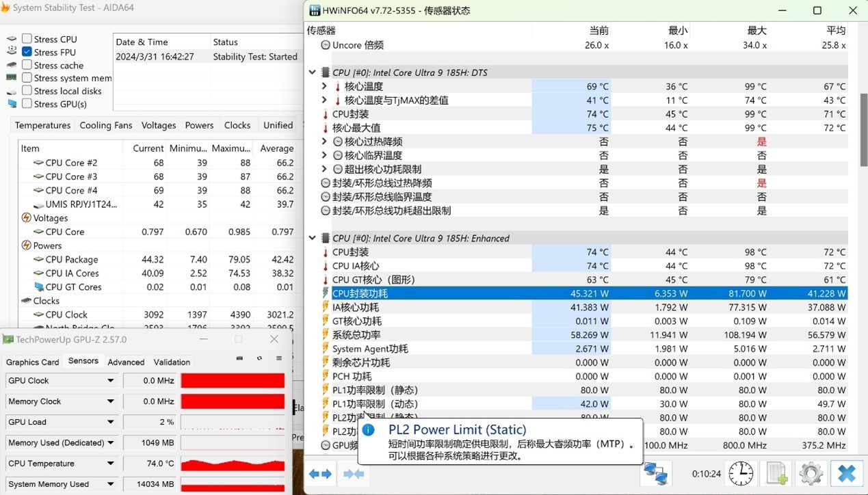This screenshot has height=495, width=868.
Task: Open the GPU-Z hamburger menu
Action: click(279, 358)
